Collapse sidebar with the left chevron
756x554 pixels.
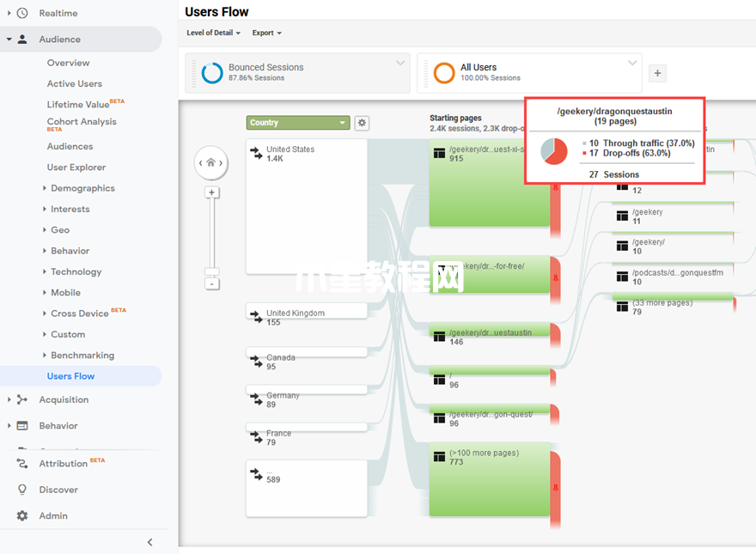(150, 543)
